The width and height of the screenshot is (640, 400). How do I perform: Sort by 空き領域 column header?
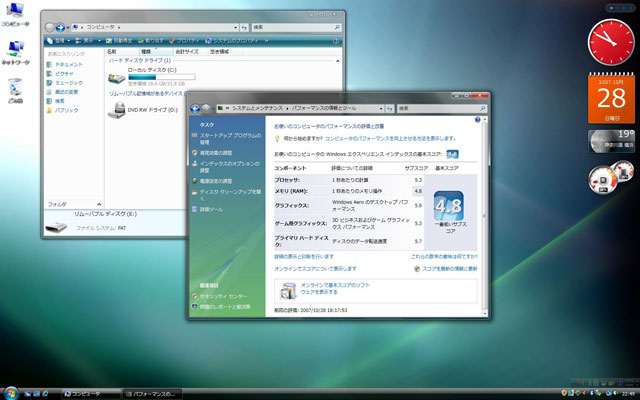pos(225,52)
